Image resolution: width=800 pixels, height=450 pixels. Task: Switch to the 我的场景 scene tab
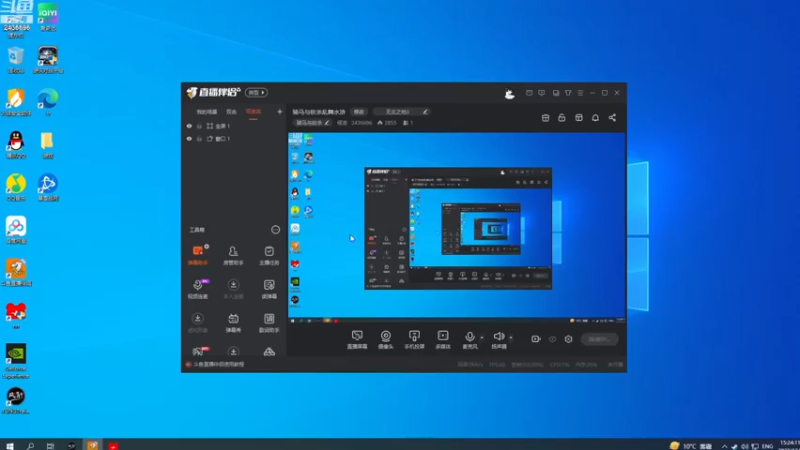click(x=207, y=112)
